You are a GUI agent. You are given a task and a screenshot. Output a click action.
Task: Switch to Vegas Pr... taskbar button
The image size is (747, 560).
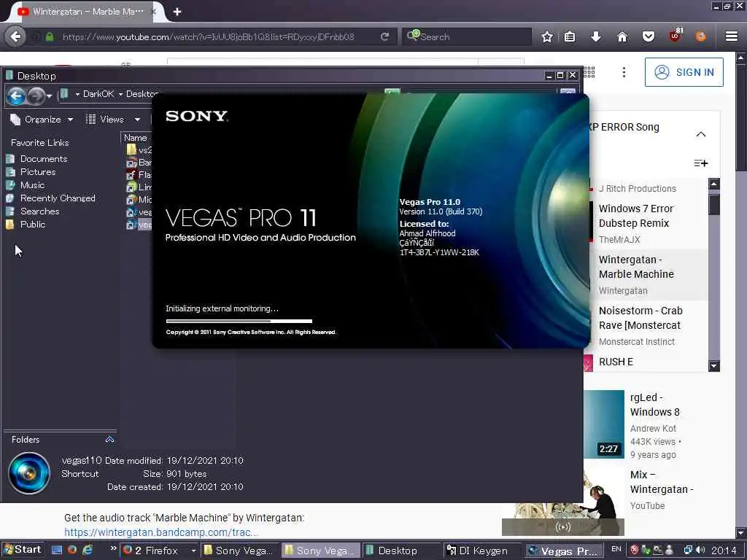pyautogui.click(x=563, y=551)
